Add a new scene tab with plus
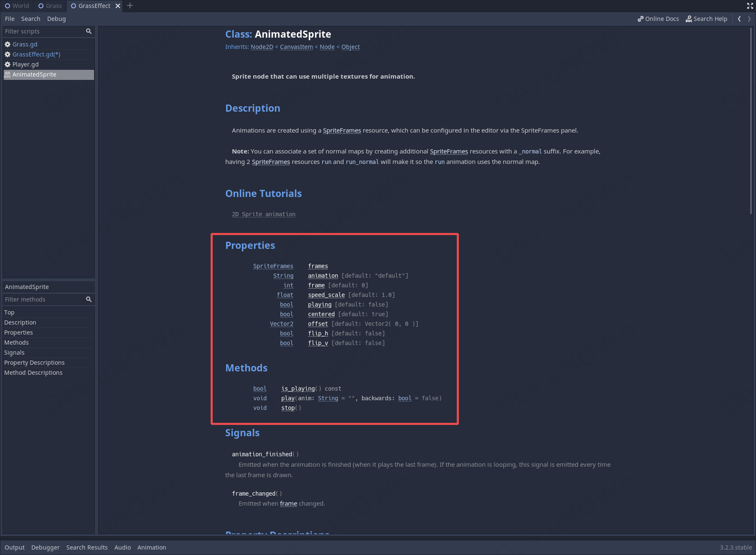 [130, 5]
